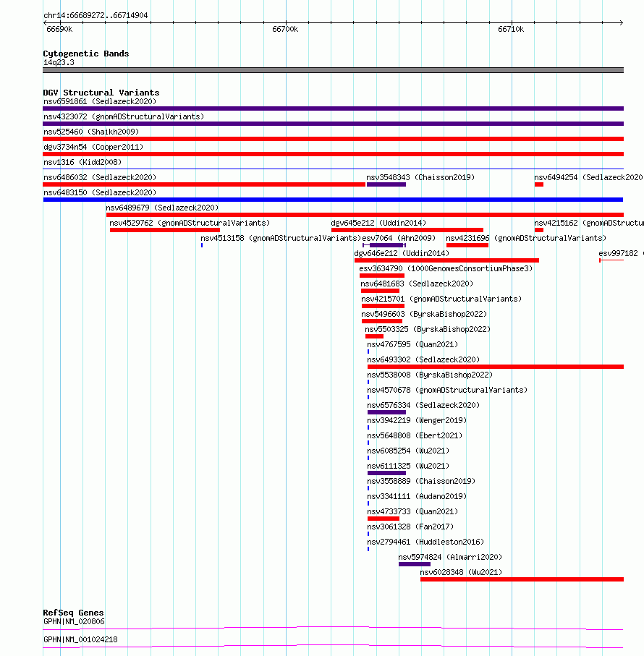Click the nsv5648808 (Ebert2021) label
This screenshot has width=644, height=656.
pos(415,435)
